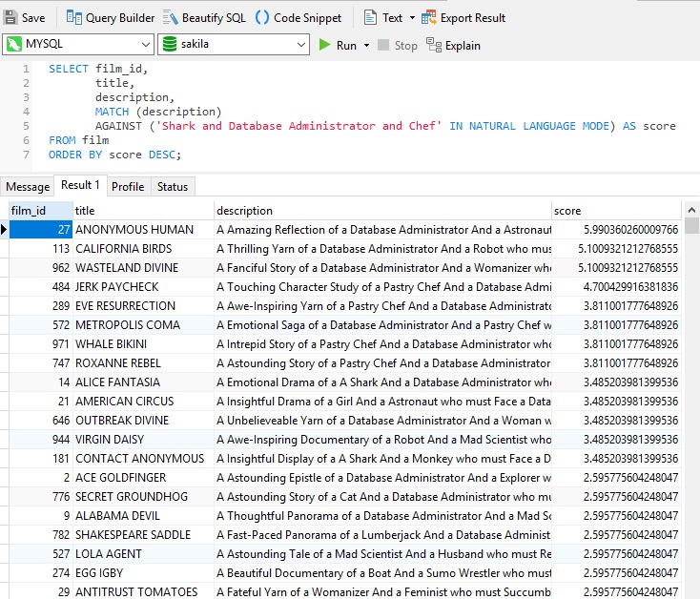Click the film_id column header
Screen dimensions: 700x599
tap(41, 211)
